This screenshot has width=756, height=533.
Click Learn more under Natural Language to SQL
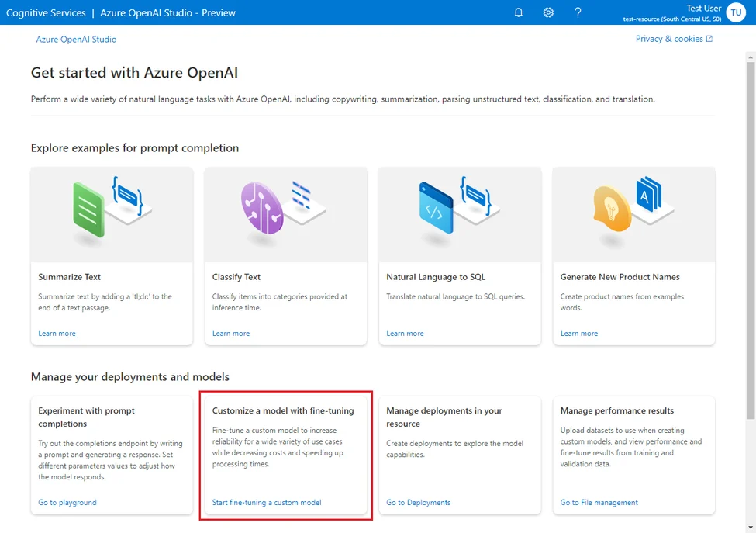point(405,334)
